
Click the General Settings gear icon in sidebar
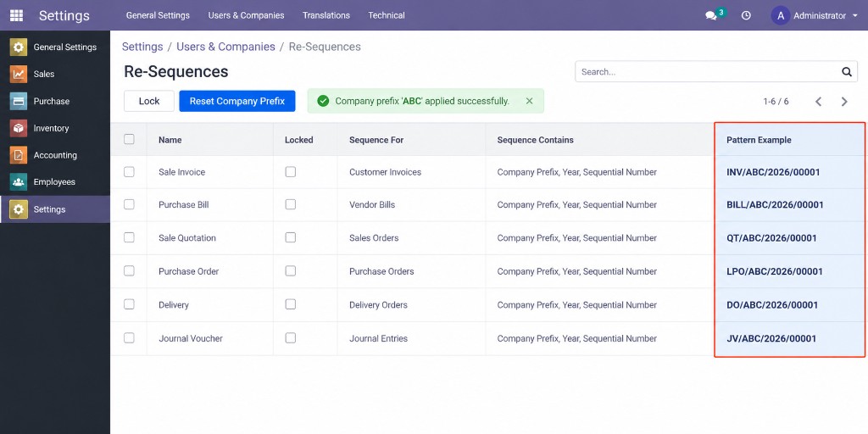pos(19,47)
